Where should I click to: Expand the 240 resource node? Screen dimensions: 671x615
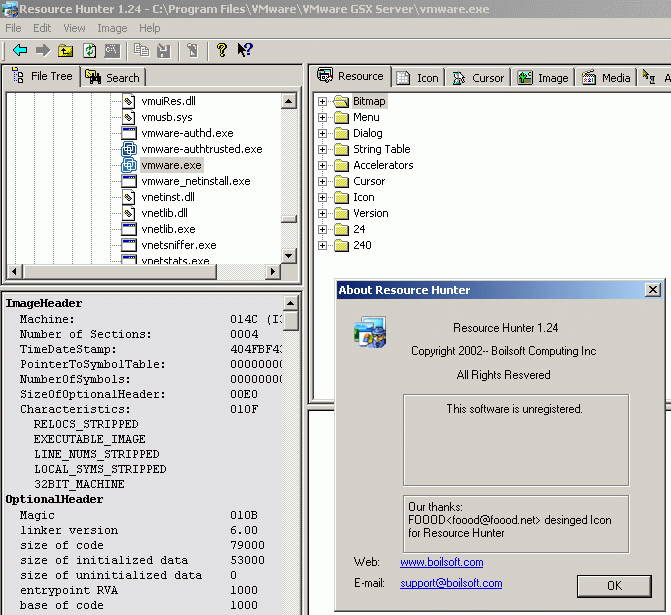[322, 245]
